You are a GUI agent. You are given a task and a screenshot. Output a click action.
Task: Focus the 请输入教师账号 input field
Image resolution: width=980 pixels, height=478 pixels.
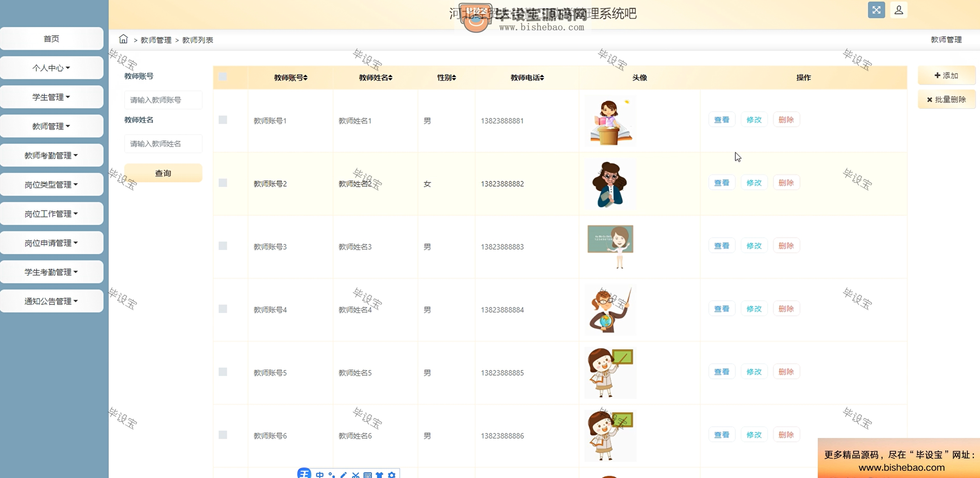[x=163, y=100]
